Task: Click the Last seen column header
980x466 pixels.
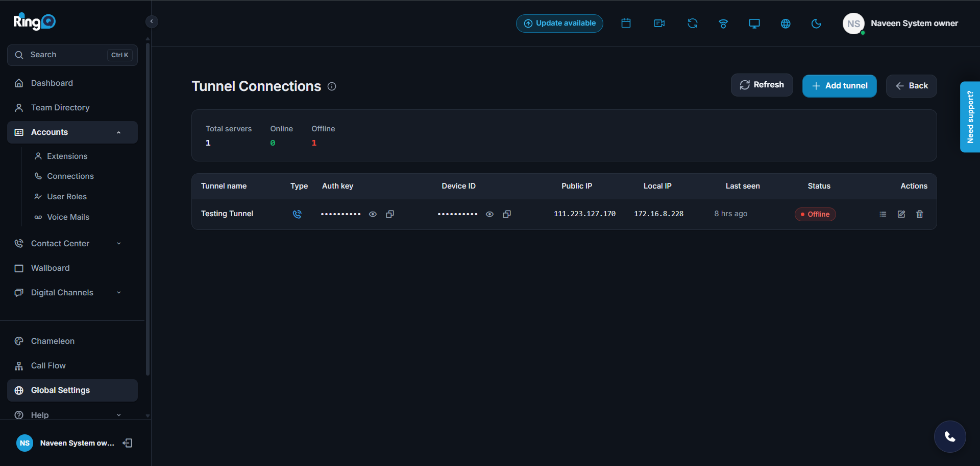Action: [x=743, y=186]
